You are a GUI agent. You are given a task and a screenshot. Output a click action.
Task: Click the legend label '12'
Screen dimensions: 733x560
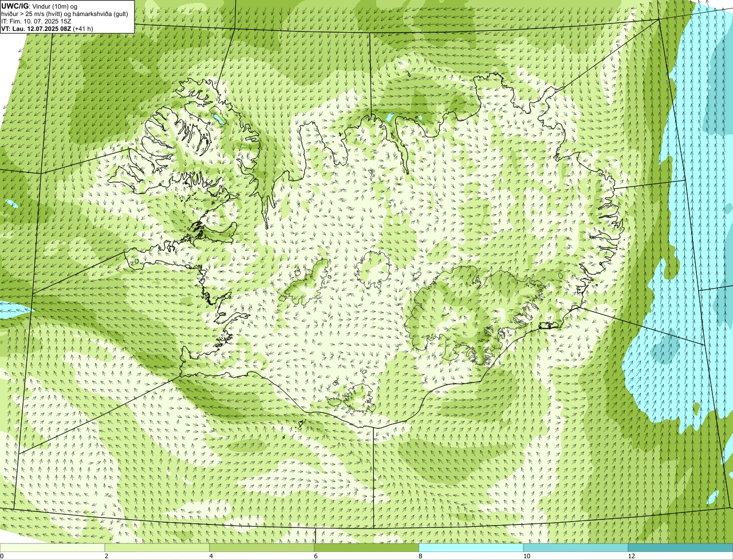coord(631,556)
